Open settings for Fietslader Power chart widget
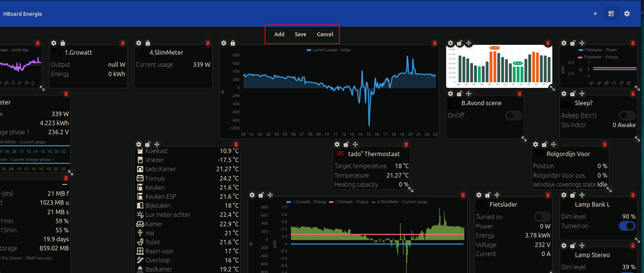 tap(564, 43)
